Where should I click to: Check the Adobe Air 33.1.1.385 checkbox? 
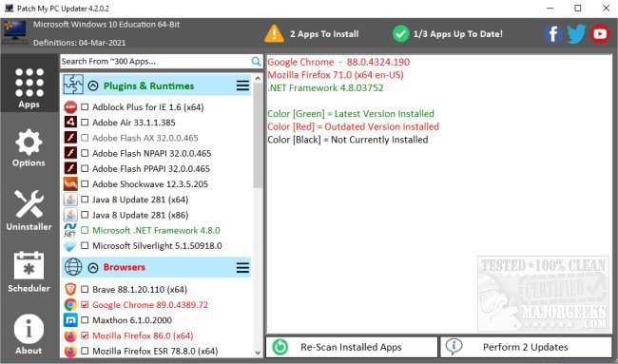coord(85,123)
